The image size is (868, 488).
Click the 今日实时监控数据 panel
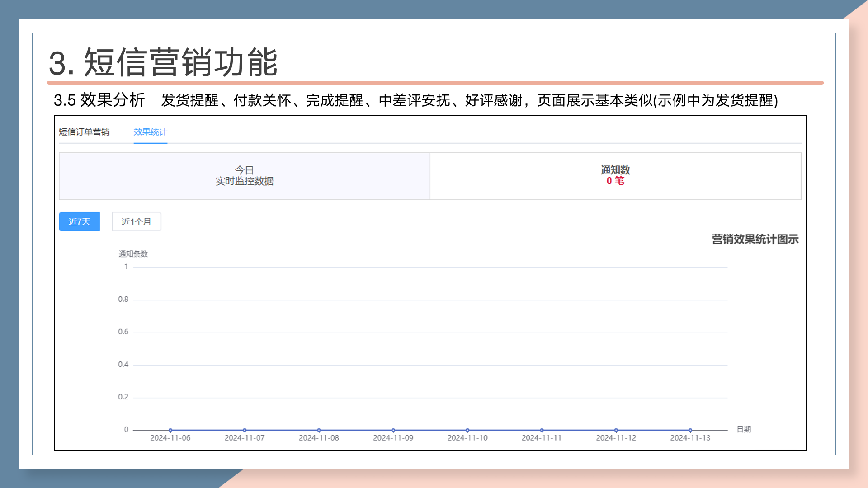click(x=244, y=176)
